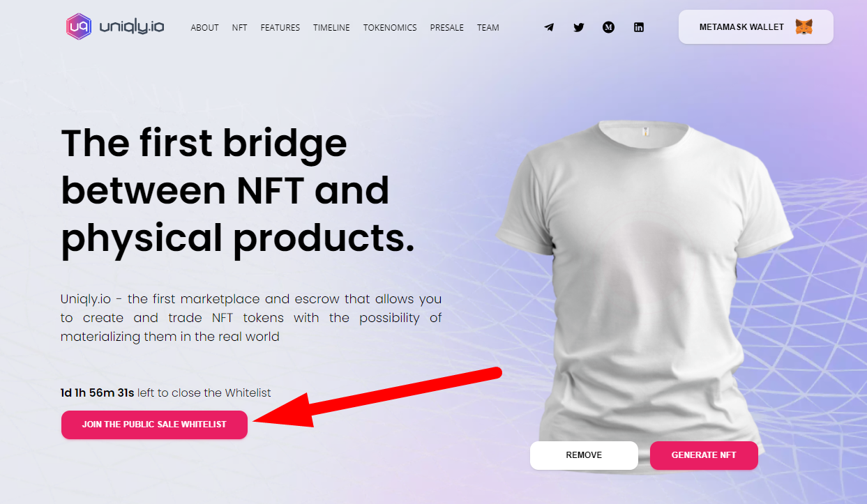The width and height of the screenshot is (867, 504).
Task: Connect the MetaMask Wallet button
Action: 755,27
